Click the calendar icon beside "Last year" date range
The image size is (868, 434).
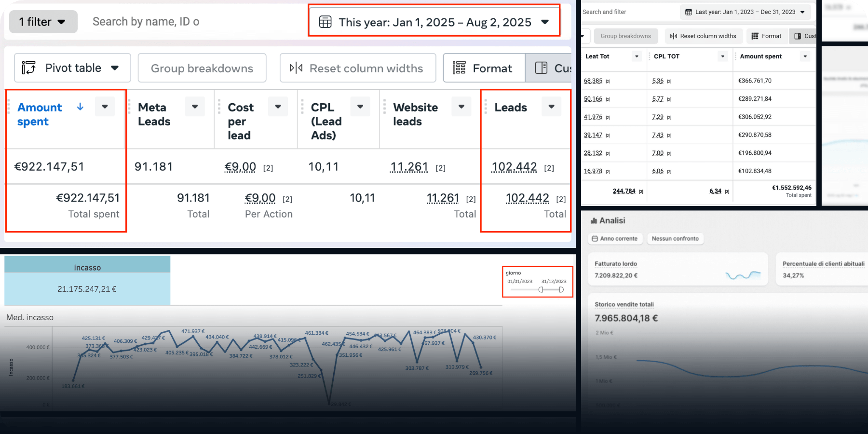click(x=689, y=12)
